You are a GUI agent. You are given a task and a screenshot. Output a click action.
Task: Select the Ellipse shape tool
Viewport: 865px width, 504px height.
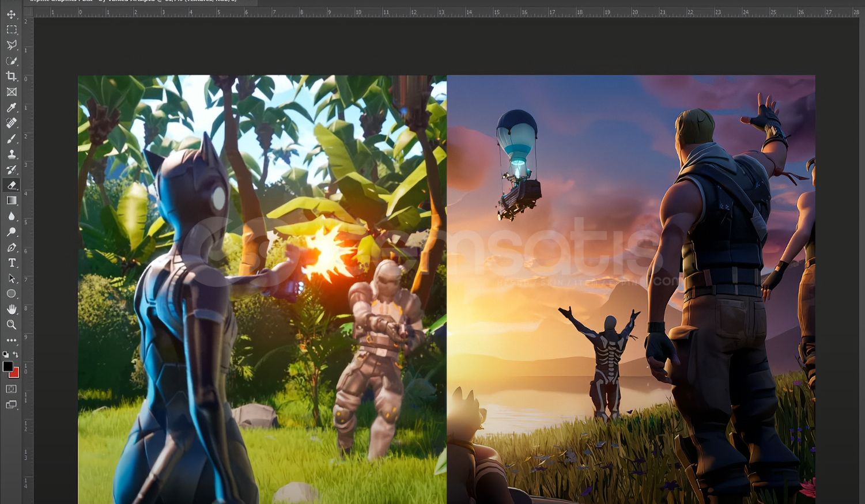[x=12, y=294]
